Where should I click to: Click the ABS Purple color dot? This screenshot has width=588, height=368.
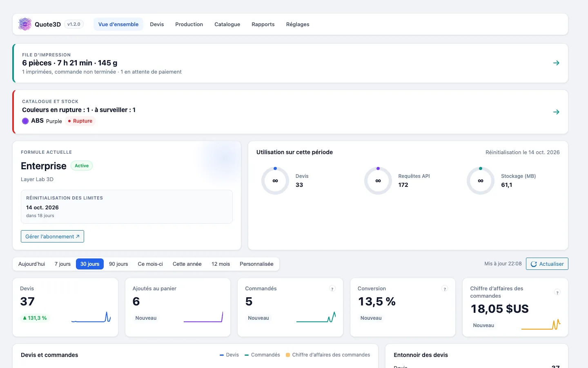[25, 121]
